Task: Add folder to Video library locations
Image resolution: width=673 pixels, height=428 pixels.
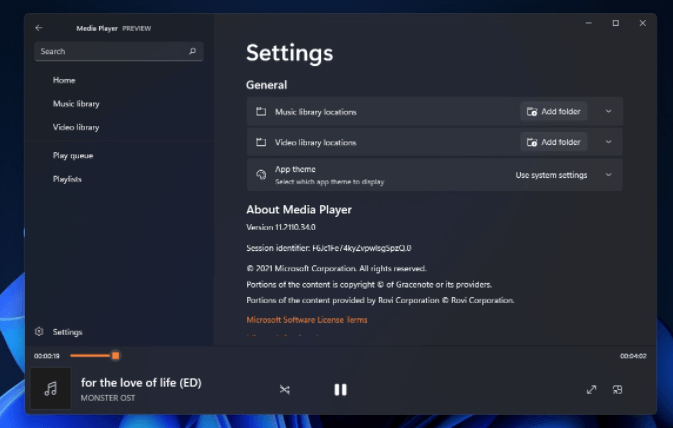Action: (x=554, y=142)
